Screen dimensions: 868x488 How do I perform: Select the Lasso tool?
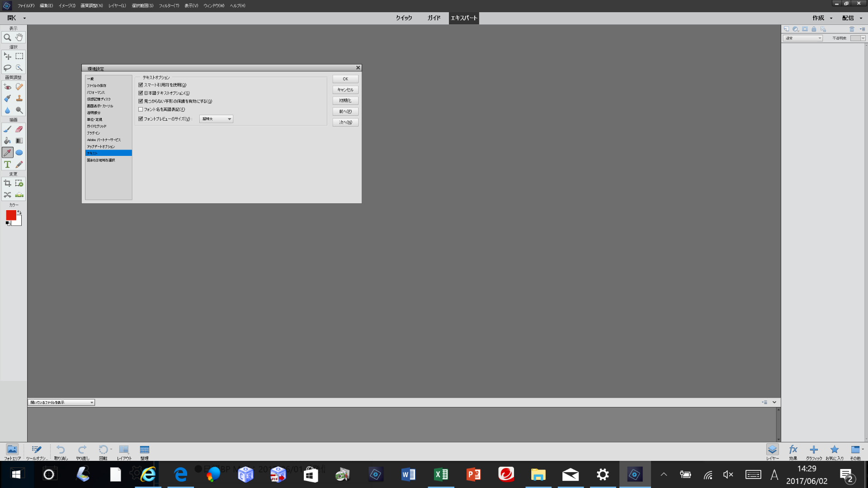pos(7,68)
